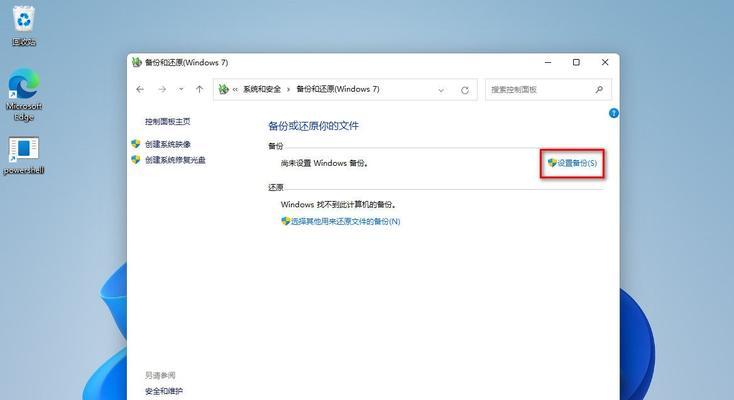Click the arrow between 系统和安全 and 备份和还原
This screenshot has width=734, height=400.
[288, 89]
